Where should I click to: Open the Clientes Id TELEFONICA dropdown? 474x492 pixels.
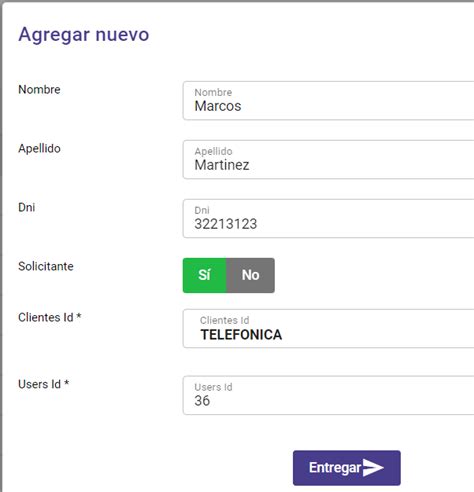pos(328,329)
